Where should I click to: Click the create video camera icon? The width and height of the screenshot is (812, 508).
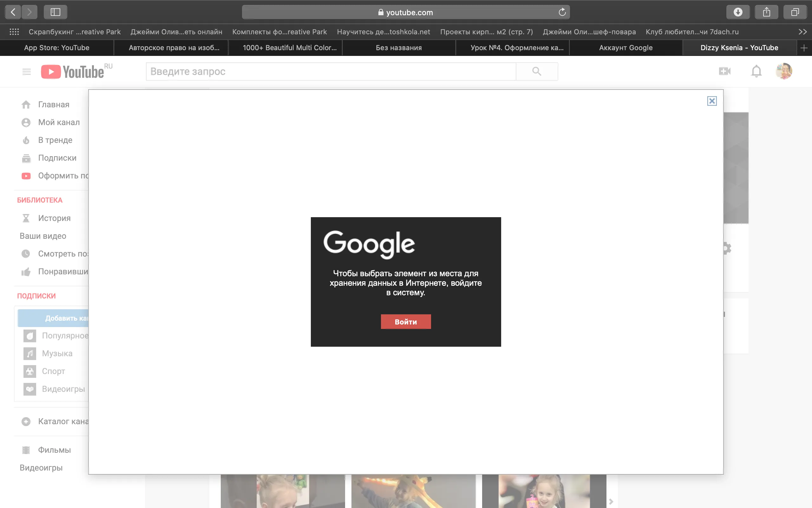point(725,71)
